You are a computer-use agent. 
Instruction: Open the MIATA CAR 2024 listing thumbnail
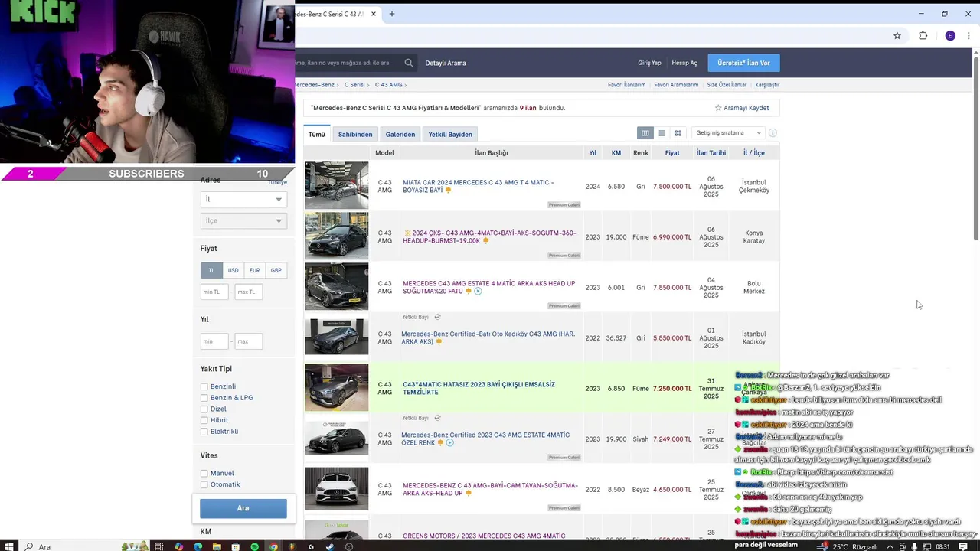(337, 185)
